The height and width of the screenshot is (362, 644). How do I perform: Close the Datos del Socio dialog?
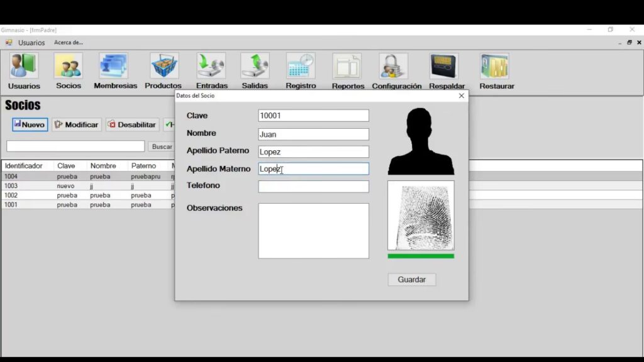461,96
